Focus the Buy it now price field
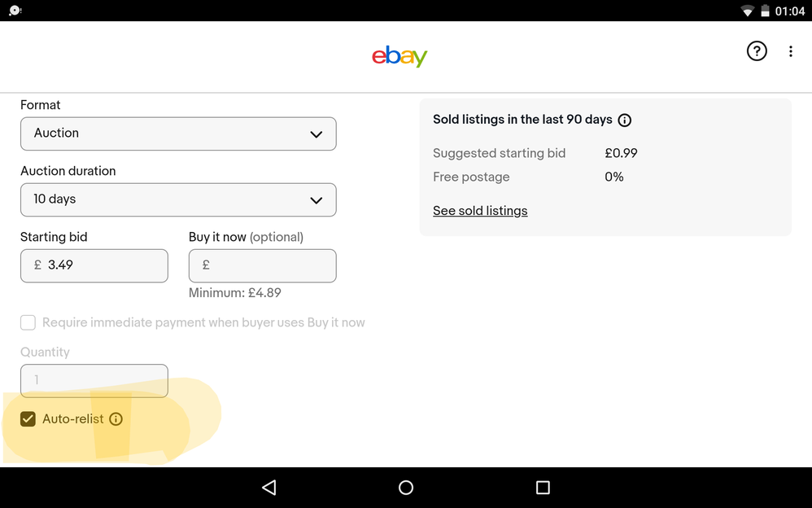 click(262, 265)
